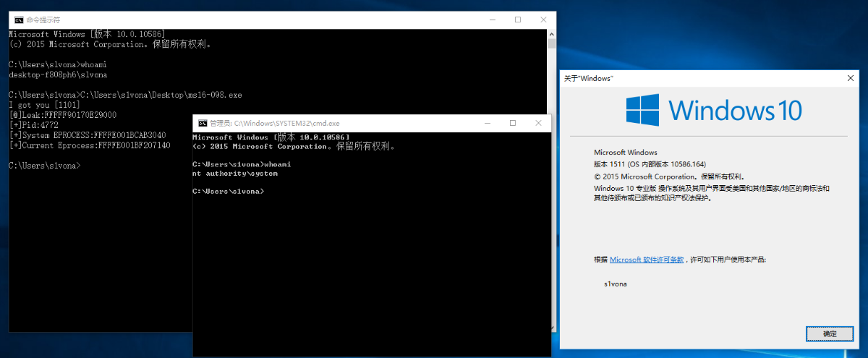Click the 'I got you [1101]' line
Screen dimensions: 868x358
[x=43, y=105]
